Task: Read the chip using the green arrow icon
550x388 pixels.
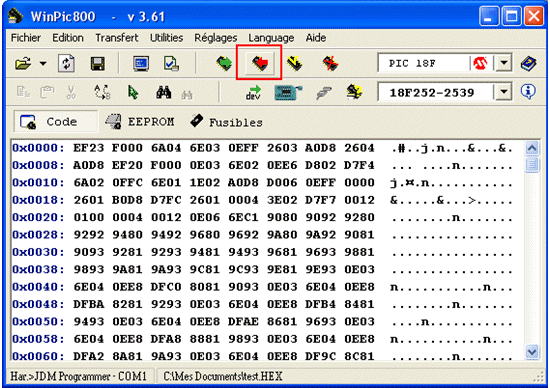Action: point(224,63)
